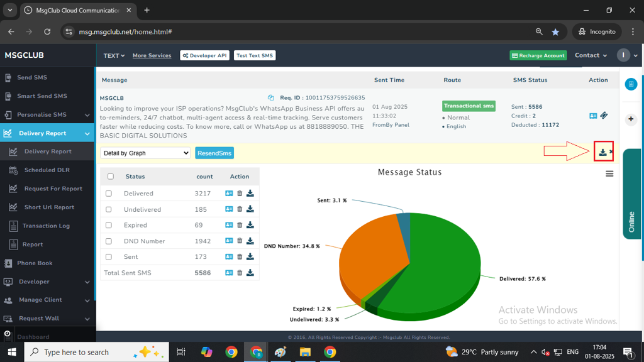Open File Explorer from the taskbar
Screen dimensions: 644x362
click(305, 352)
